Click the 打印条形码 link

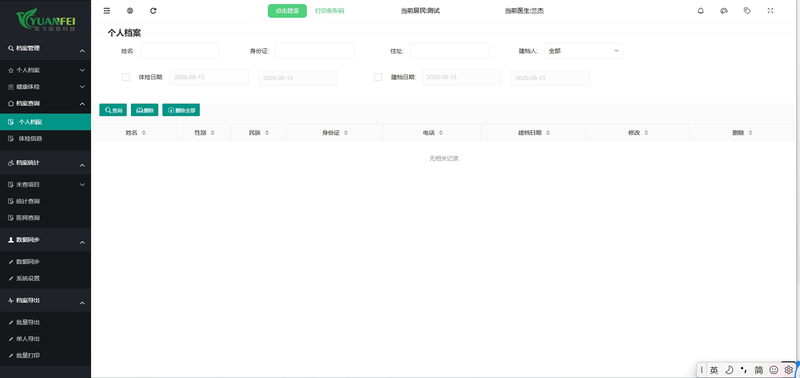tap(330, 11)
